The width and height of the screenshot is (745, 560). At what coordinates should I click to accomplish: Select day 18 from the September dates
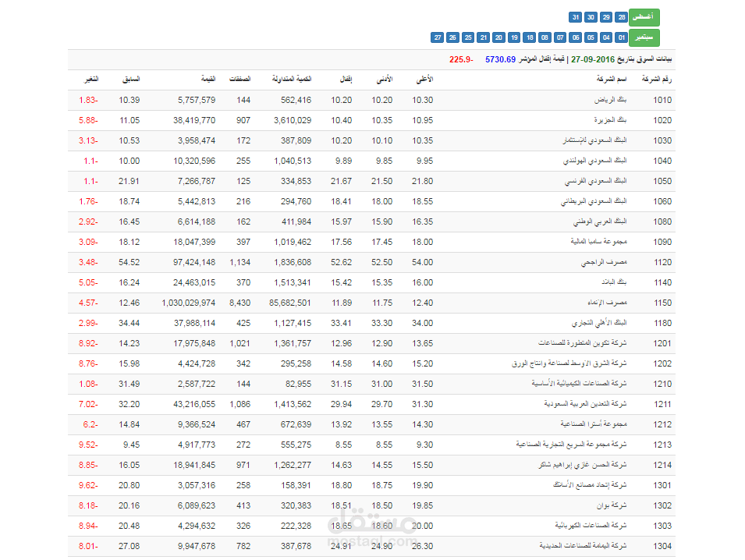pos(530,37)
